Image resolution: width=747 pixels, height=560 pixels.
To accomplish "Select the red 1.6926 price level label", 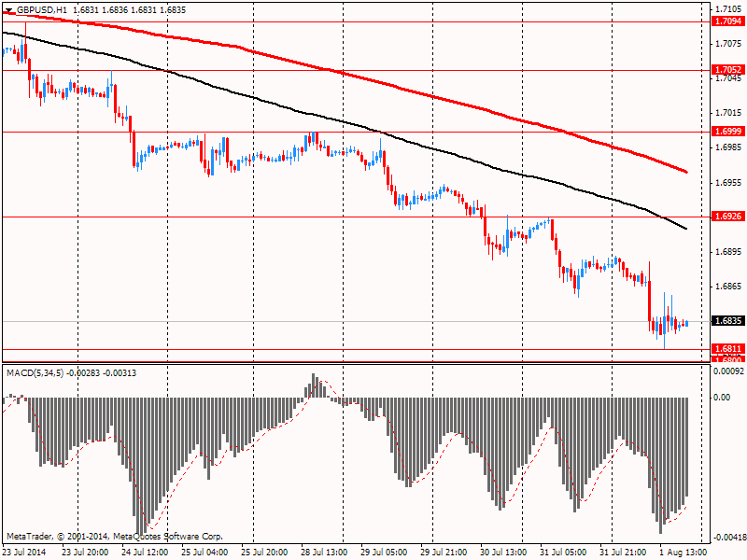I will tap(727, 217).
